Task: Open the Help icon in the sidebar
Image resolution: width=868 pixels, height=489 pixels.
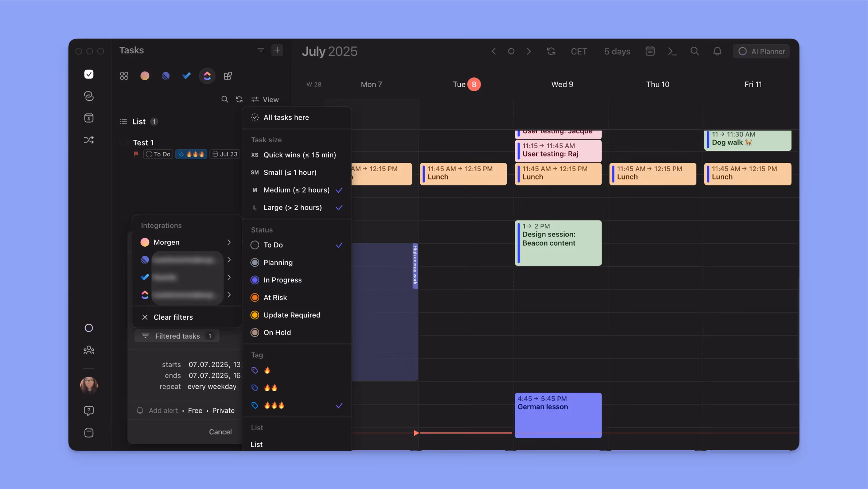Action: click(89, 411)
